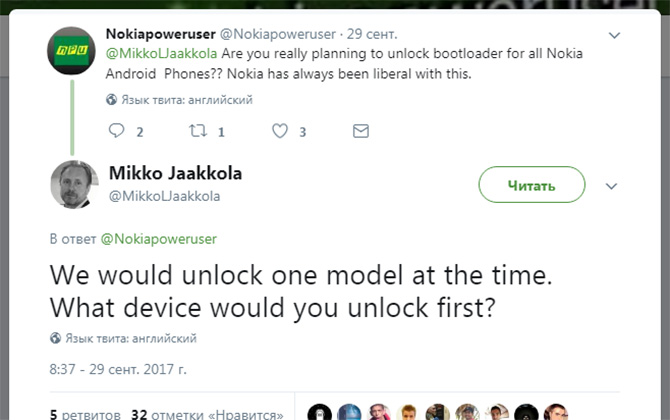Click globe icon beside first tweet's language
The width and height of the screenshot is (670, 420).
coord(111,100)
